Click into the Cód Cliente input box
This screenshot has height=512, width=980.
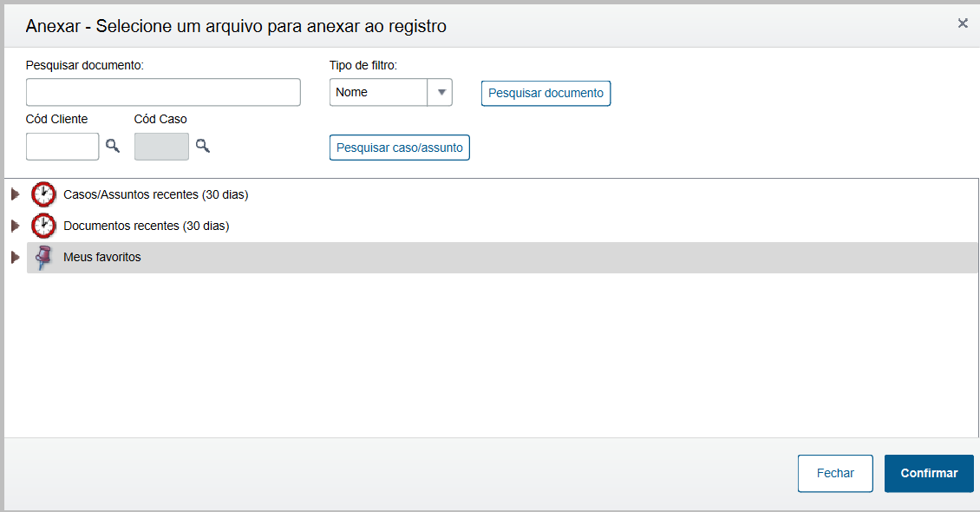[x=62, y=146]
